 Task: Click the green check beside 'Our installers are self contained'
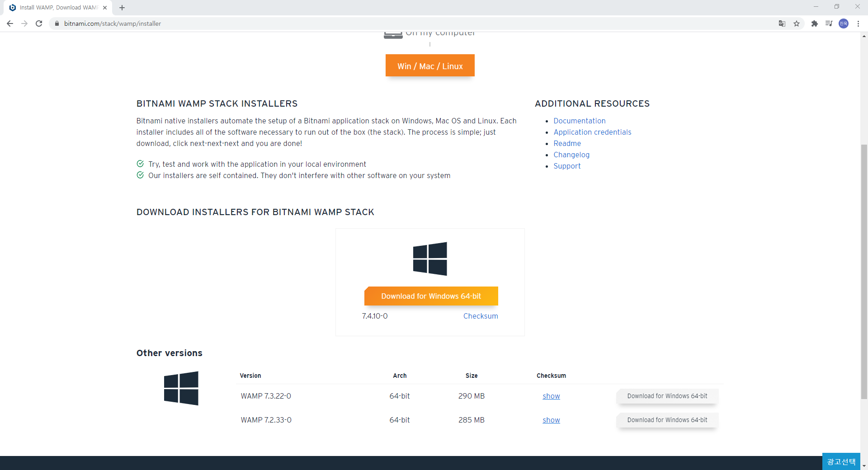coord(140,175)
